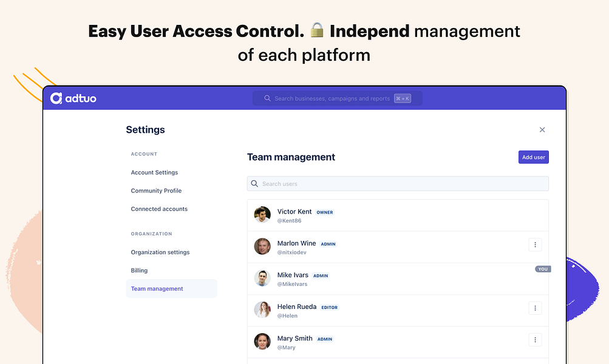The height and width of the screenshot is (364, 609).
Task: Focus the businesses, campaigns and reports search
Action: click(337, 98)
